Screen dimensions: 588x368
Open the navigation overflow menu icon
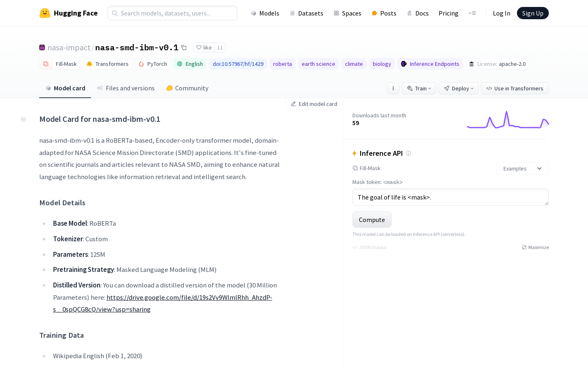pos(472,13)
